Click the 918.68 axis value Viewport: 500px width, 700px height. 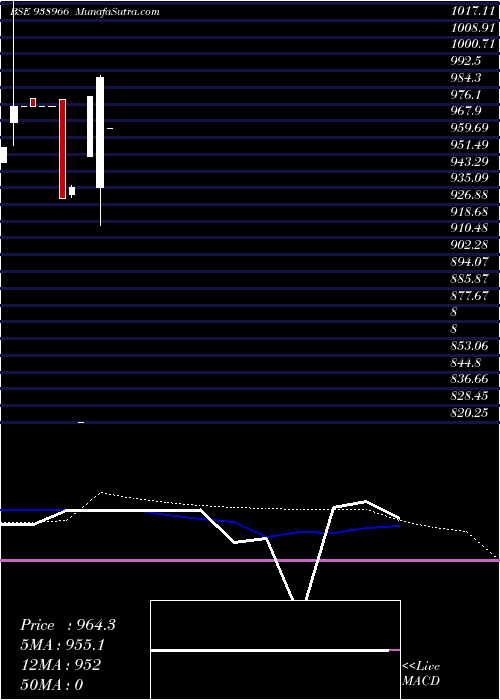470,212
